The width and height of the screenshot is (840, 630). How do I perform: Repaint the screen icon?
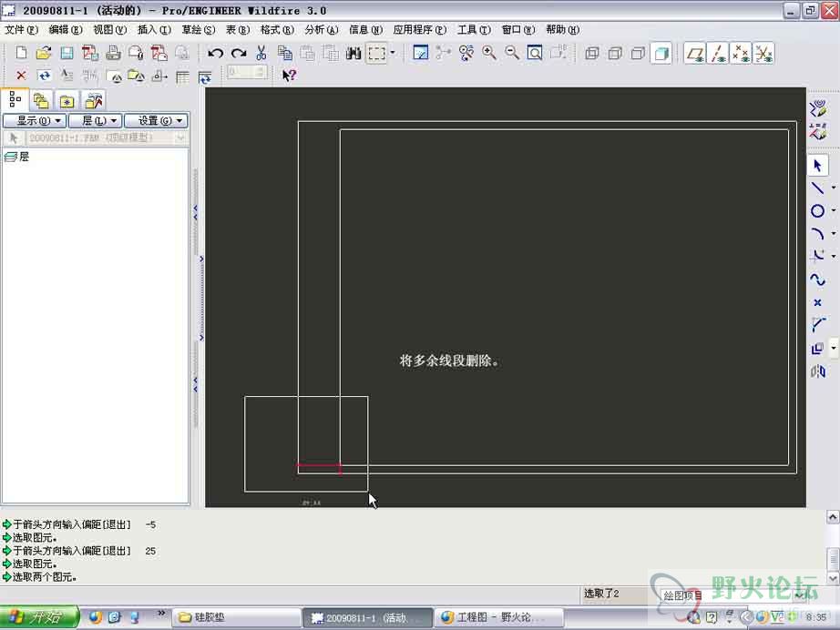coord(421,53)
